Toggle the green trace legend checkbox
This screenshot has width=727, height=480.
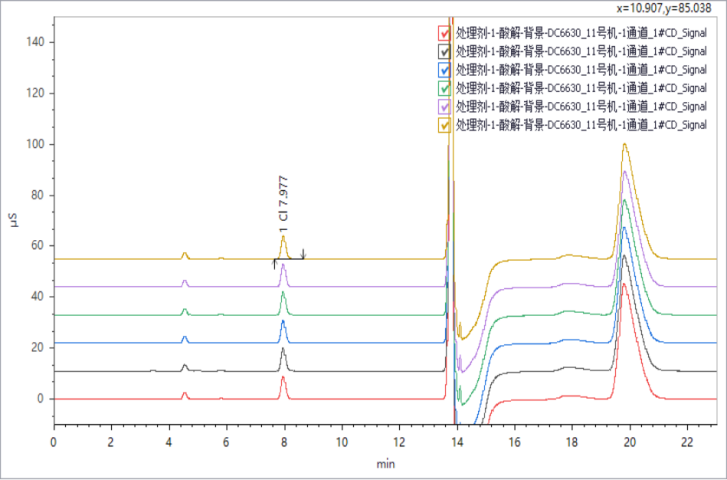445,88
